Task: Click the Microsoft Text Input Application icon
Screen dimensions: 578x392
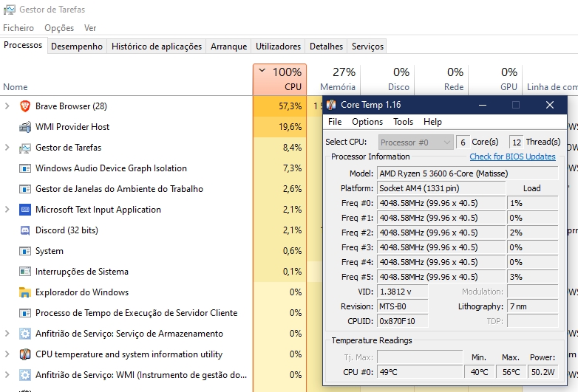Action: pyautogui.click(x=24, y=210)
